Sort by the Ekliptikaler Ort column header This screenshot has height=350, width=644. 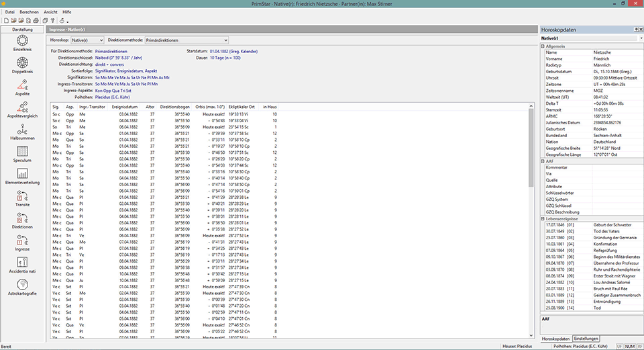click(241, 107)
